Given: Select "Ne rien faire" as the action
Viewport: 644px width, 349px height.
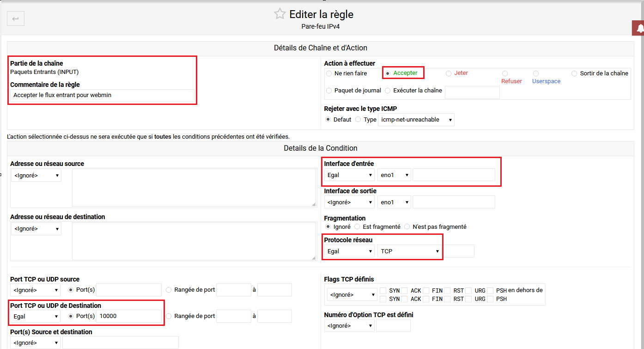Looking at the screenshot, I should tap(328, 73).
